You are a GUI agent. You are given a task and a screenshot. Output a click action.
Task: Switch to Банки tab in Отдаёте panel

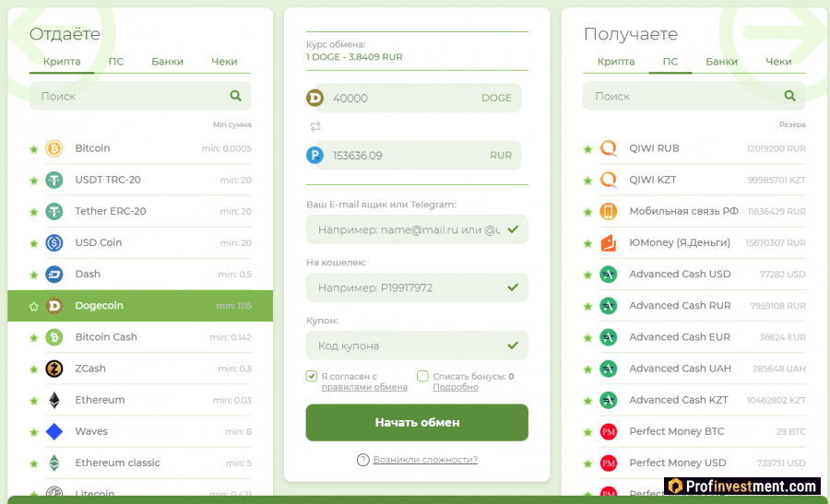pyautogui.click(x=167, y=62)
